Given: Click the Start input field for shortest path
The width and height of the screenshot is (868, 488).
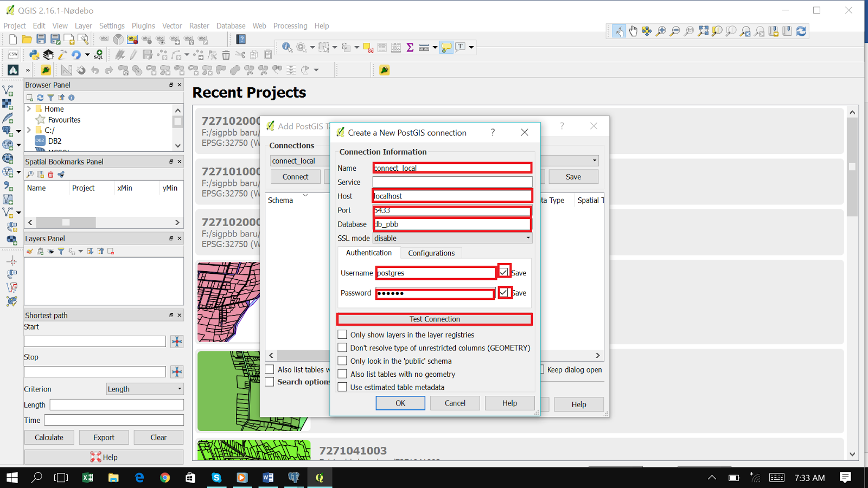Looking at the screenshot, I should tap(94, 341).
